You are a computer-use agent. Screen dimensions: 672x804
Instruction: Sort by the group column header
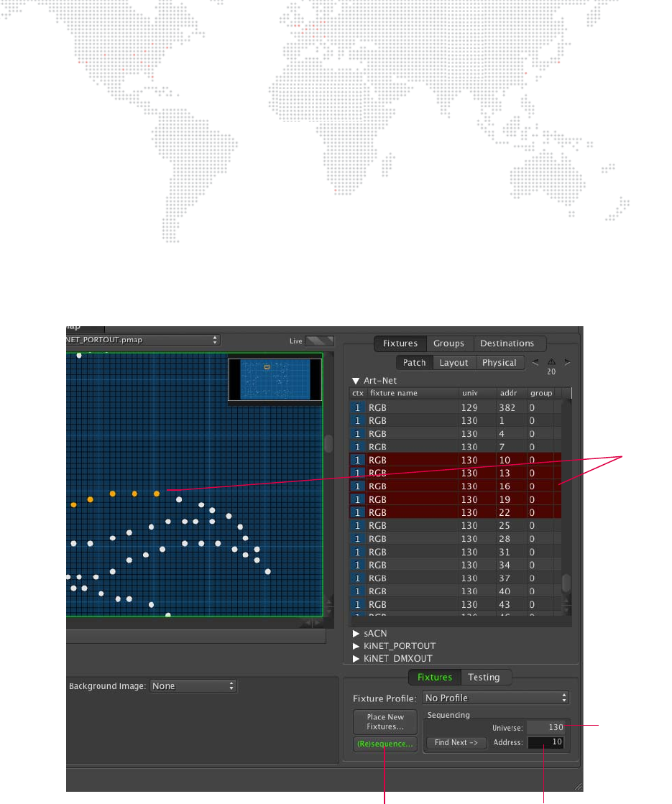[541, 393]
